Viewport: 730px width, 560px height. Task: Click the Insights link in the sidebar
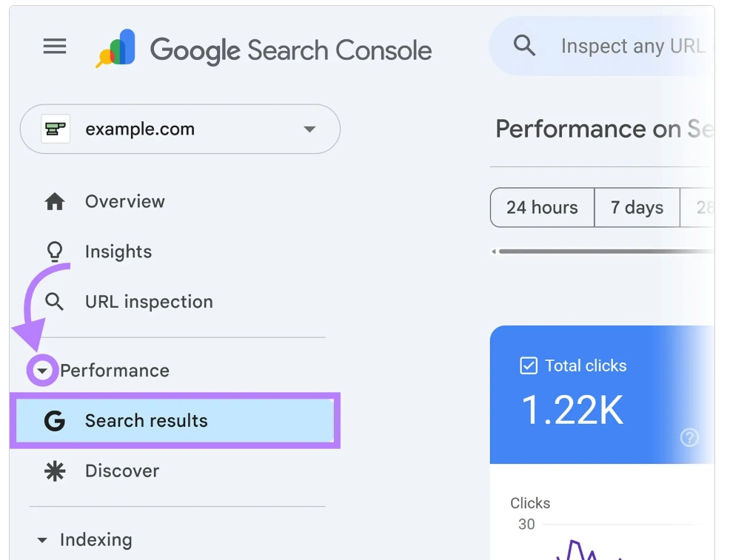click(118, 251)
